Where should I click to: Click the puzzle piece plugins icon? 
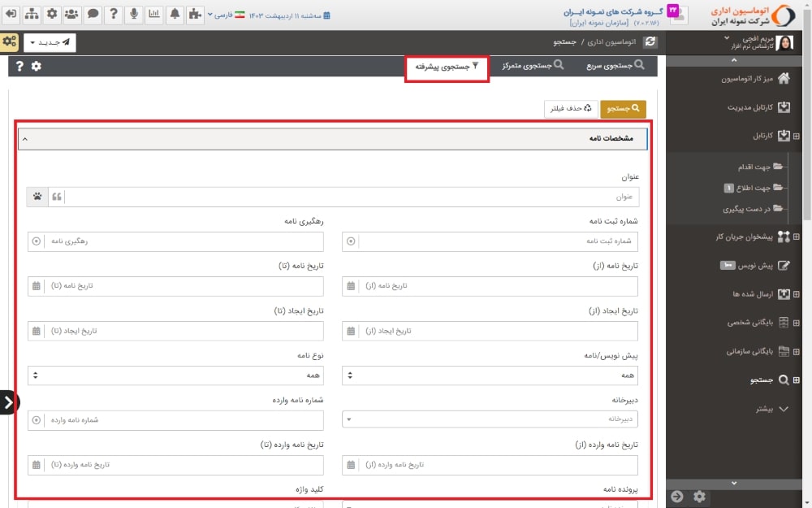click(x=195, y=14)
